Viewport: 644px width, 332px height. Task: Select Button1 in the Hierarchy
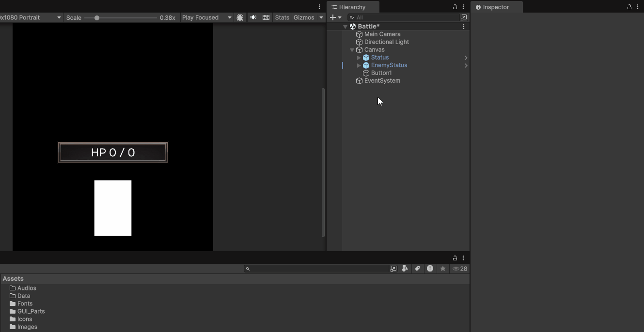381,73
